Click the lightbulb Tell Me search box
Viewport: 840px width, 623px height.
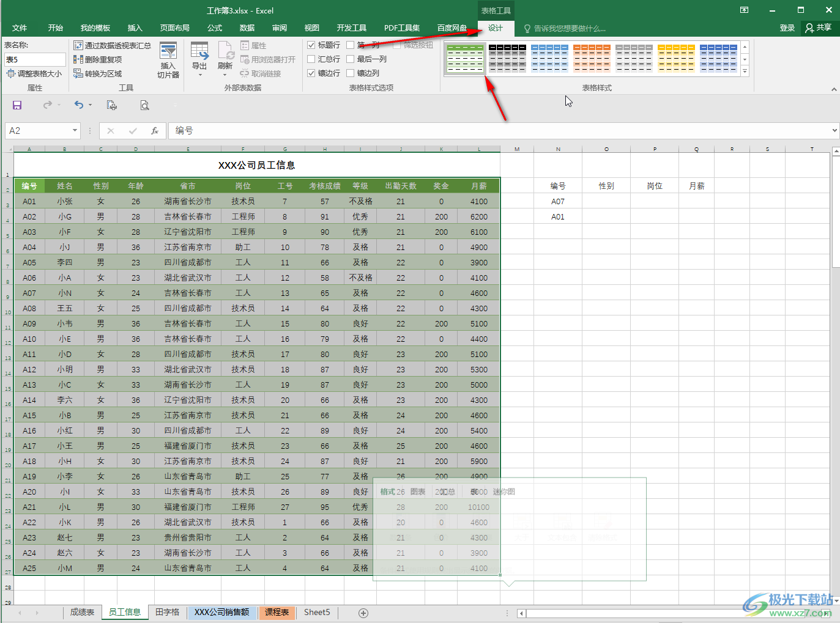(x=565, y=28)
